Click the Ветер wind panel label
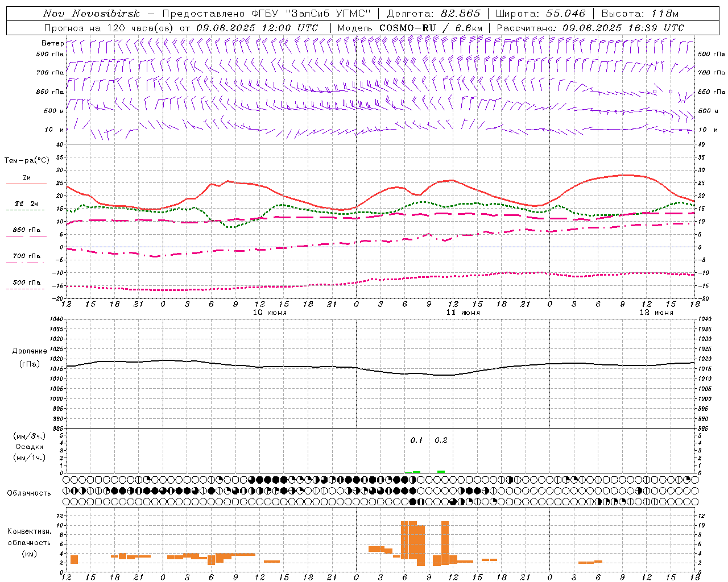Image resolution: width=728 pixels, height=582 pixels. click(x=52, y=43)
